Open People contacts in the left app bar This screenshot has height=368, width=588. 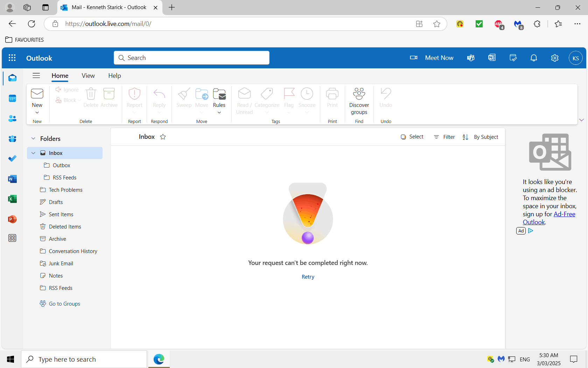click(12, 119)
